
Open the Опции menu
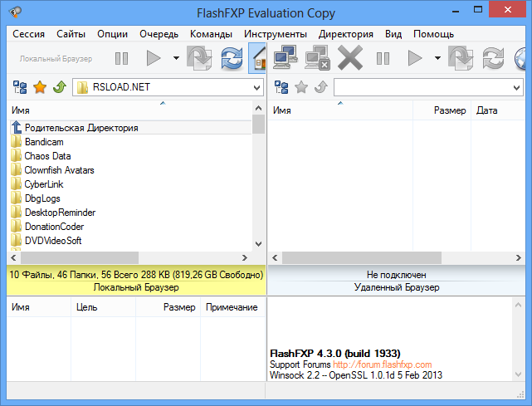tap(112, 34)
